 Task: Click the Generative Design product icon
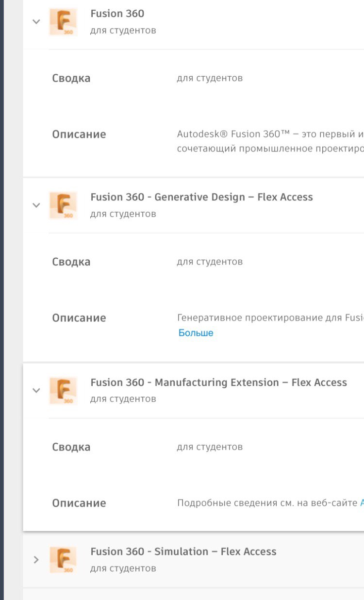click(x=63, y=205)
